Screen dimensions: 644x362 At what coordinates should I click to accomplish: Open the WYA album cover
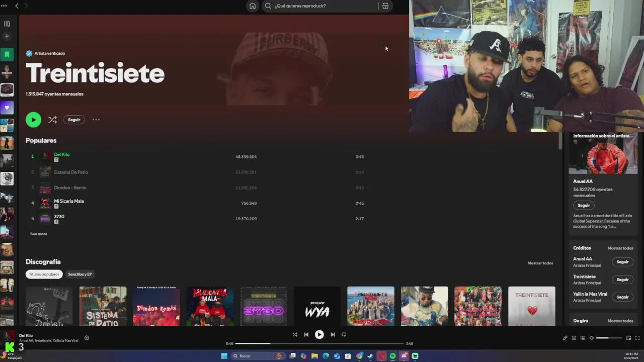coord(317,306)
